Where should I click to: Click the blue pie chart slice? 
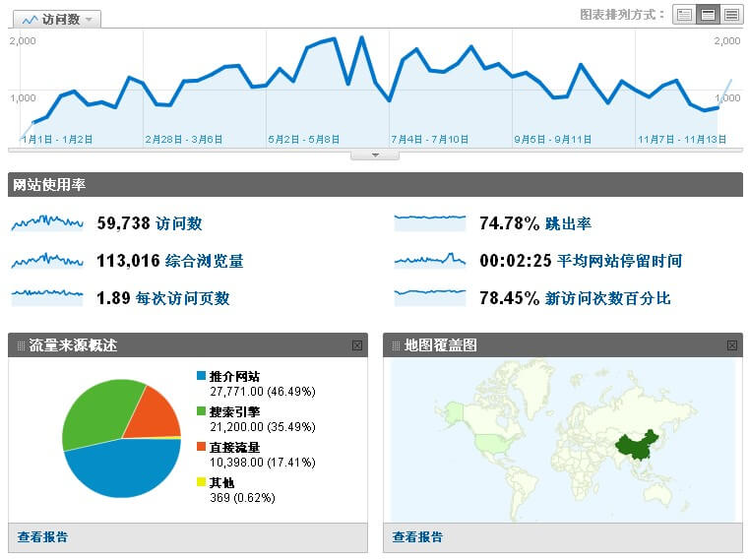(124, 470)
